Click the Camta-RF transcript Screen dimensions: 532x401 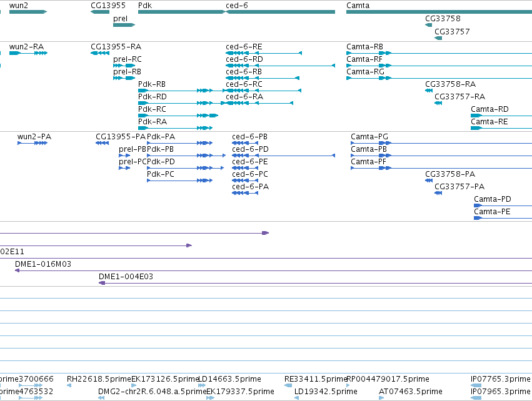click(439, 66)
